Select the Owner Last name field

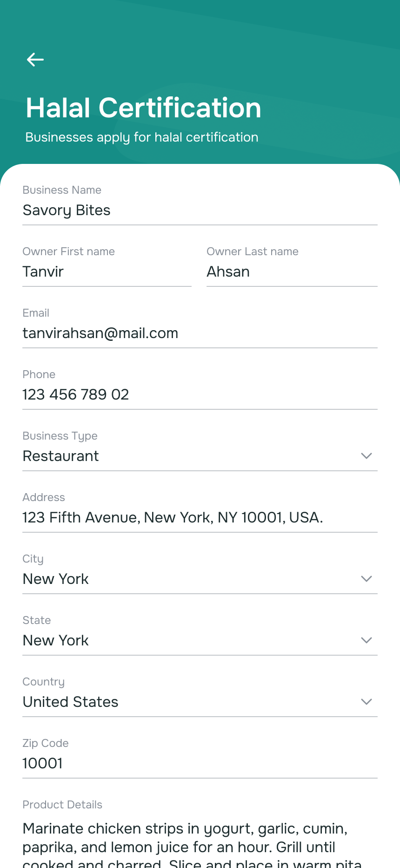pyautogui.click(x=292, y=272)
